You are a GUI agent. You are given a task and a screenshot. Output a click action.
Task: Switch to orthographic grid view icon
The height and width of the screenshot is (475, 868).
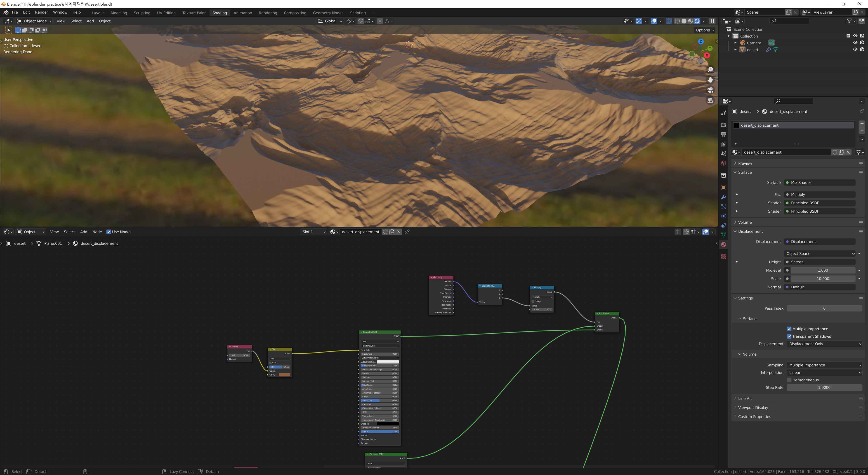pyautogui.click(x=710, y=100)
